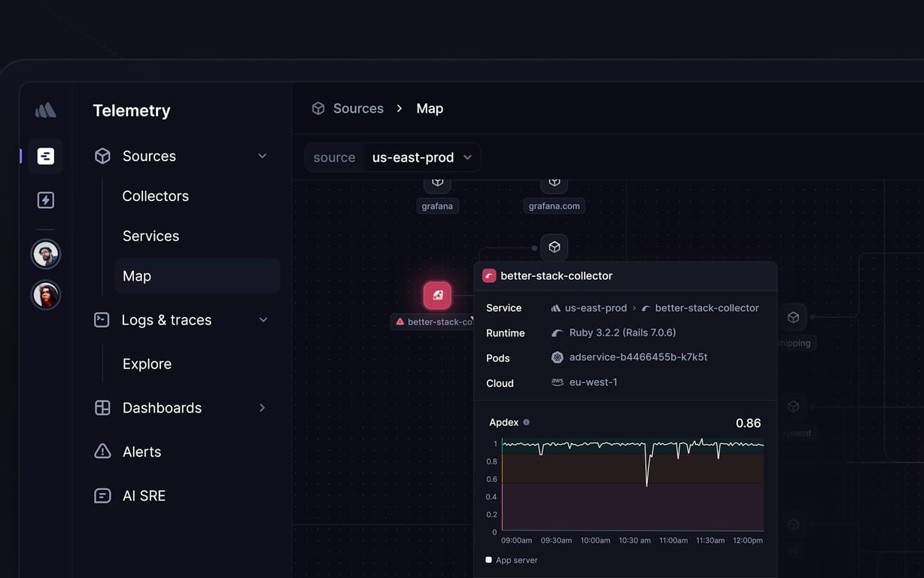
Task: Open Collectors in the sidebar
Action: (156, 196)
